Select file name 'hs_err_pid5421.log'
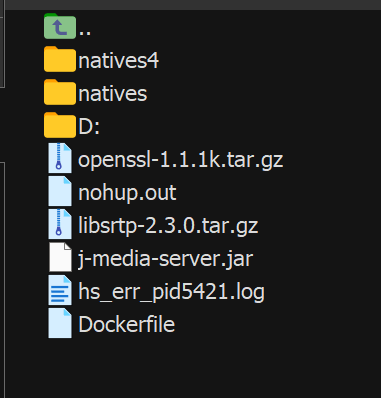 pos(171,292)
